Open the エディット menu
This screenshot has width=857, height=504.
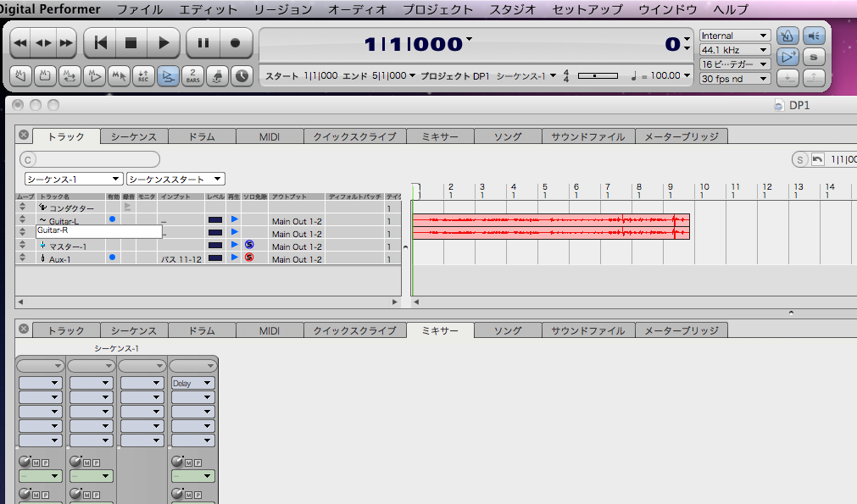pos(209,9)
